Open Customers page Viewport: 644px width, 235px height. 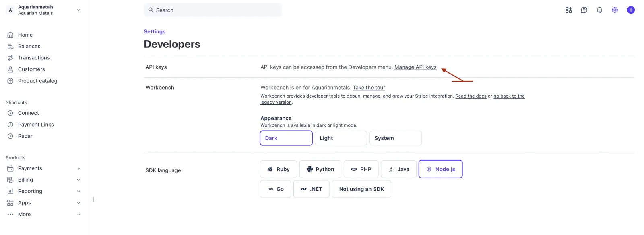tap(31, 69)
